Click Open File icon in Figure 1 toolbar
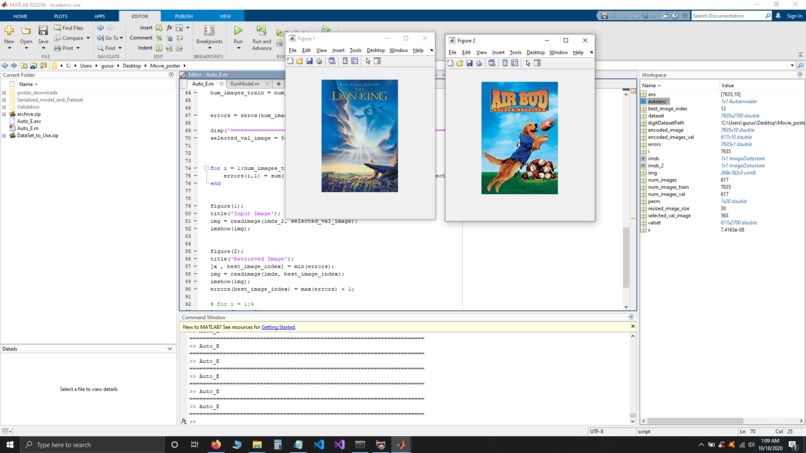 tap(300, 61)
